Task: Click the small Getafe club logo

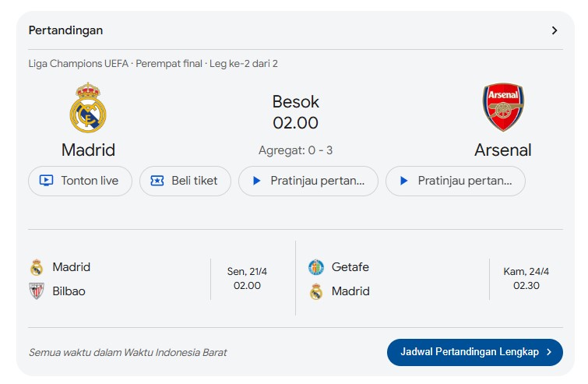Action: tap(315, 267)
